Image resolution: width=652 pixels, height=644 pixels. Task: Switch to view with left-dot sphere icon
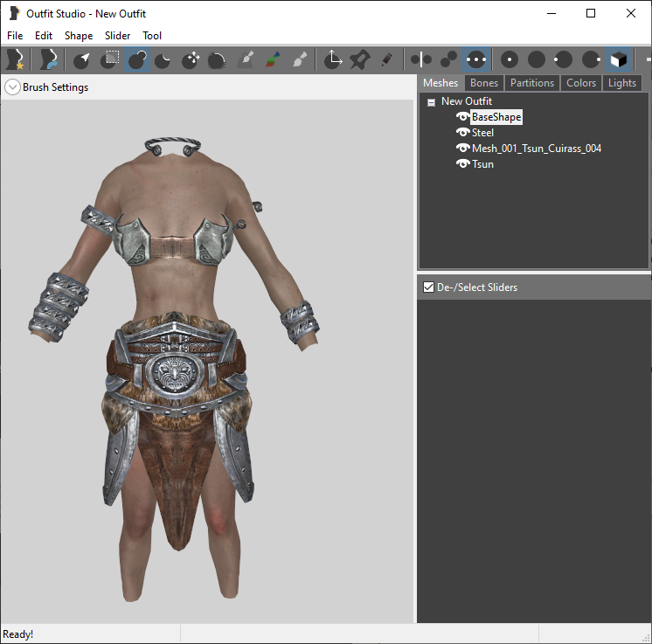563,59
